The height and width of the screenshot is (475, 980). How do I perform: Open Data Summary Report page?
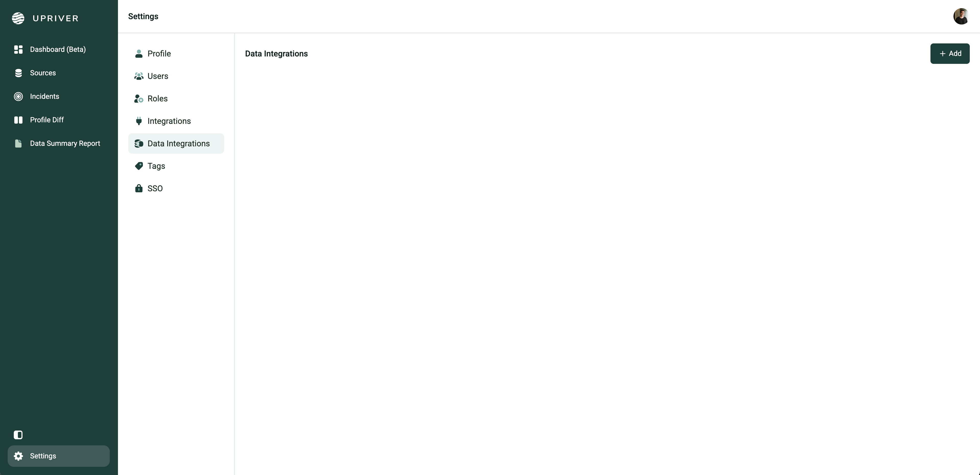(x=65, y=144)
